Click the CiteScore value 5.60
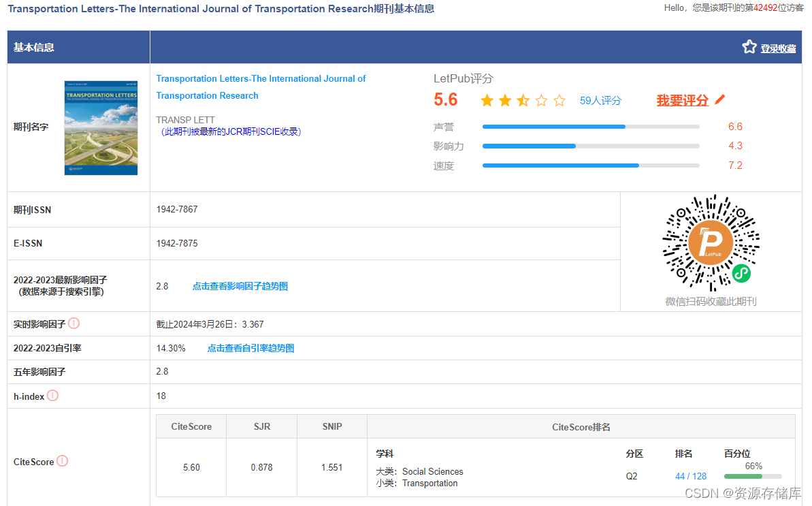This screenshot has width=812, height=506. point(191,467)
